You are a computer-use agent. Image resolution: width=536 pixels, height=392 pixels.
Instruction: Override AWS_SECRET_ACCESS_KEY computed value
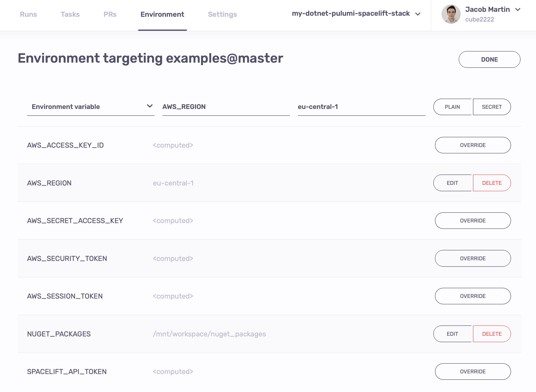pyautogui.click(x=473, y=221)
